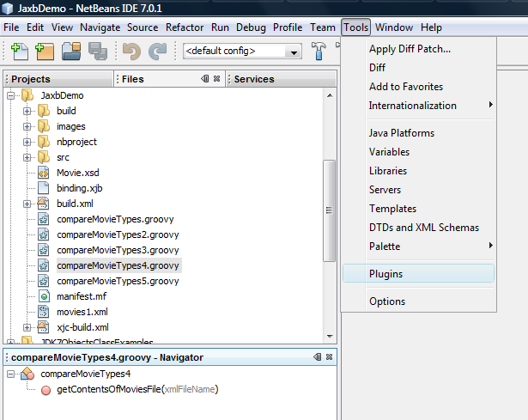Click the compareMovieTypes3.groovy file icon

pyautogui.click(x=43, y=250)
